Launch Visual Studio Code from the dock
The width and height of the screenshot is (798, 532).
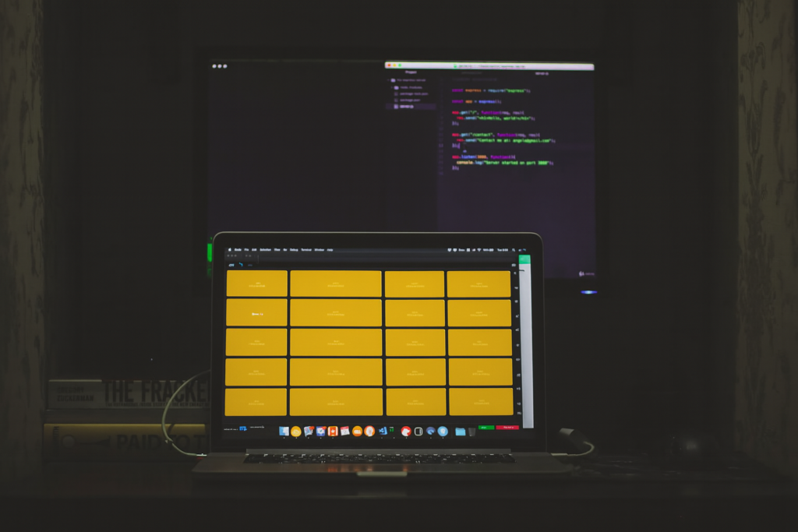pos(382,431)
